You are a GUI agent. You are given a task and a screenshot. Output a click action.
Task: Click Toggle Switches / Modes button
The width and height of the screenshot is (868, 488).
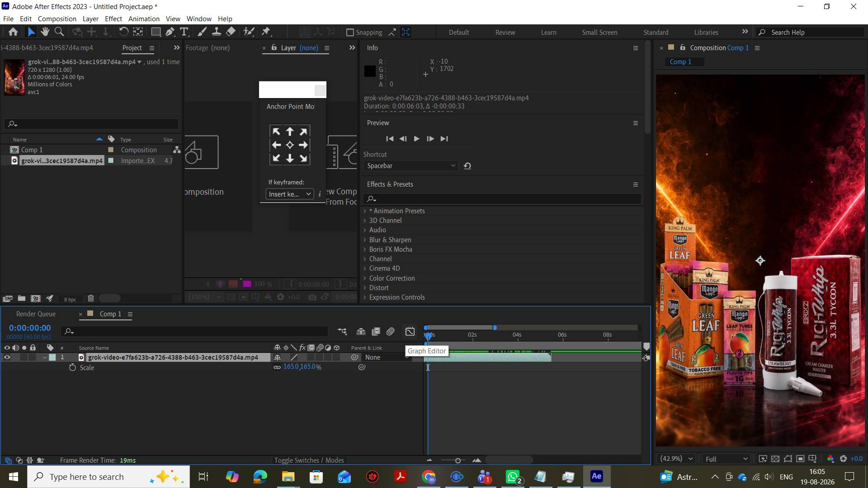point(309,460)
